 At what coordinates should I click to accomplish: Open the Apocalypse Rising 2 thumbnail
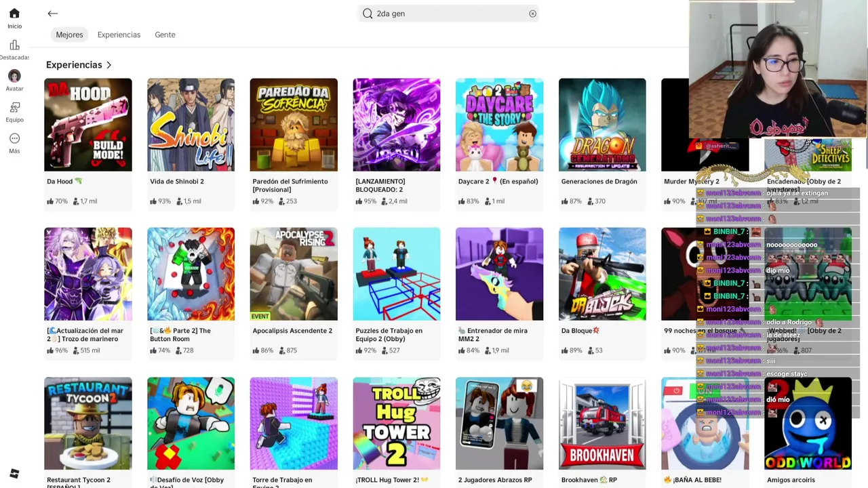[x=294, y=274]
